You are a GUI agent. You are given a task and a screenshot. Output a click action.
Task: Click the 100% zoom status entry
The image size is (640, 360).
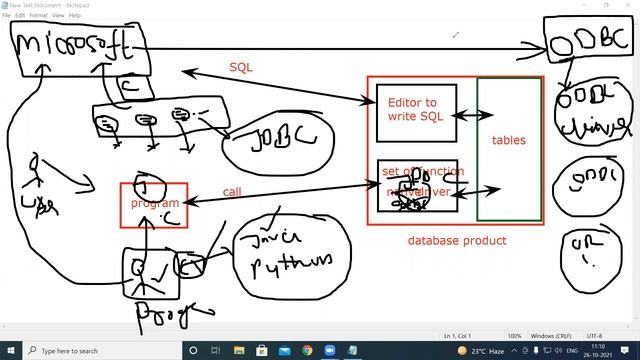pos(514,336)
